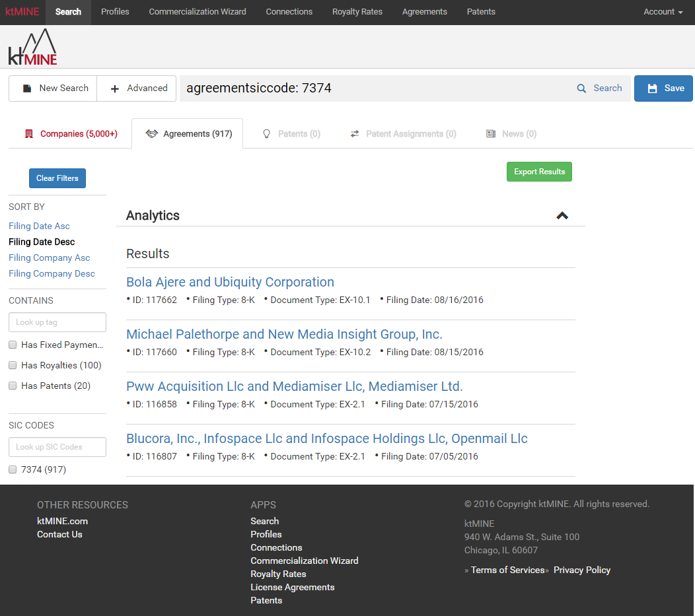The image size is (695, 616).
Task: Click the Look up SIC Codes field
Action: (x=57, y=447)
